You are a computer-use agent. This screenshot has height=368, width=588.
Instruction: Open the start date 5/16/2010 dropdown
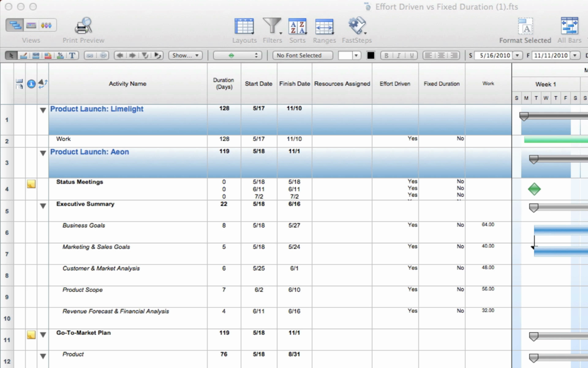518,56
